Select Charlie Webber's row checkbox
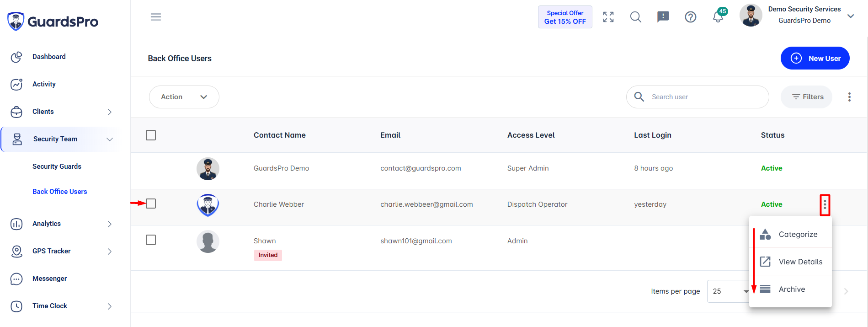Image resolution: width=868 pixels, height=327 pixels. coord(151,204)
